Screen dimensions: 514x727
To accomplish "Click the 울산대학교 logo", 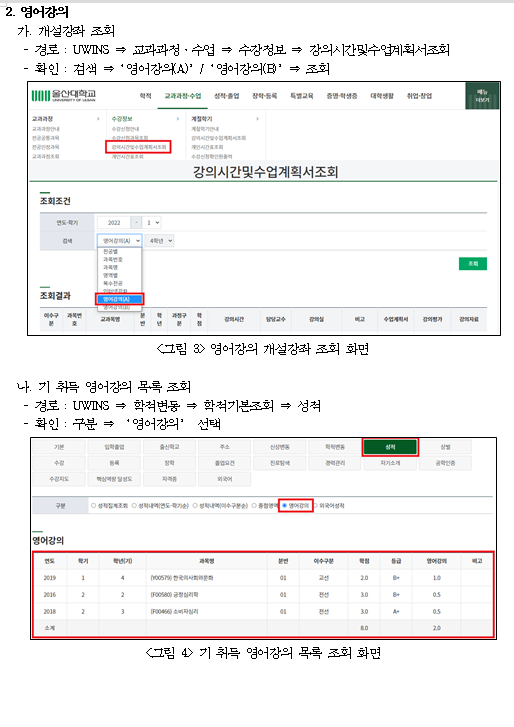I will point(63,95).
